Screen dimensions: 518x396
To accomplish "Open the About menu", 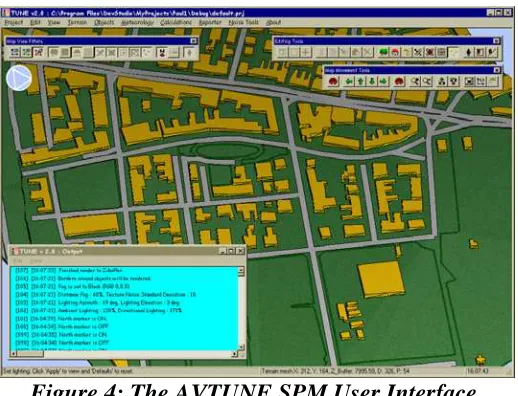I will (274, 22).
